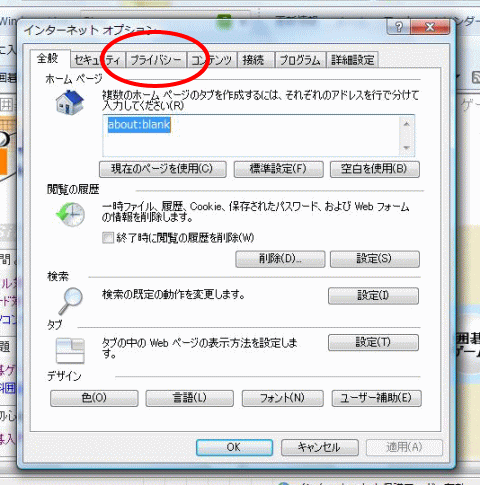
Task: Enable 終了時に閲覧の履歴を削除 checkbox
Action: (108, 238)
